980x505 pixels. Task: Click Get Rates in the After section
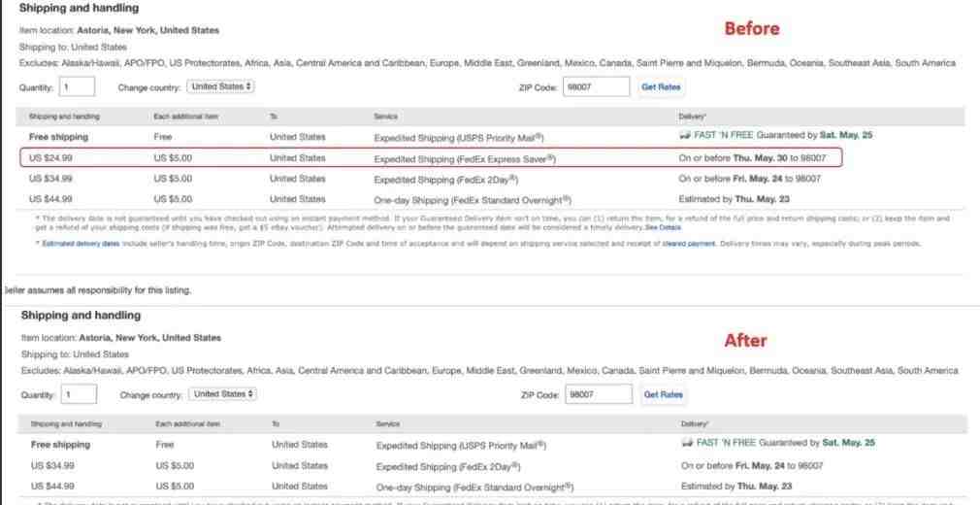point(663,395)
